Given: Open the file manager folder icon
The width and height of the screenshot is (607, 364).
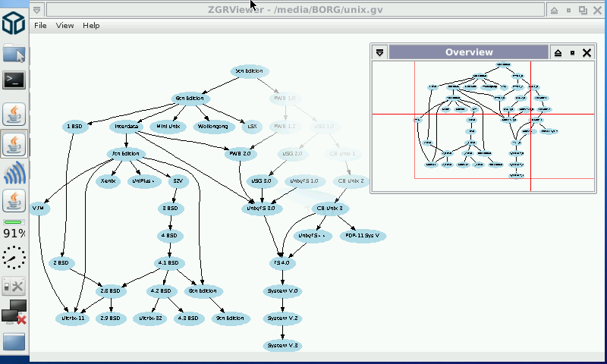Looking at the screenshot, I should (x=14, y=53).
